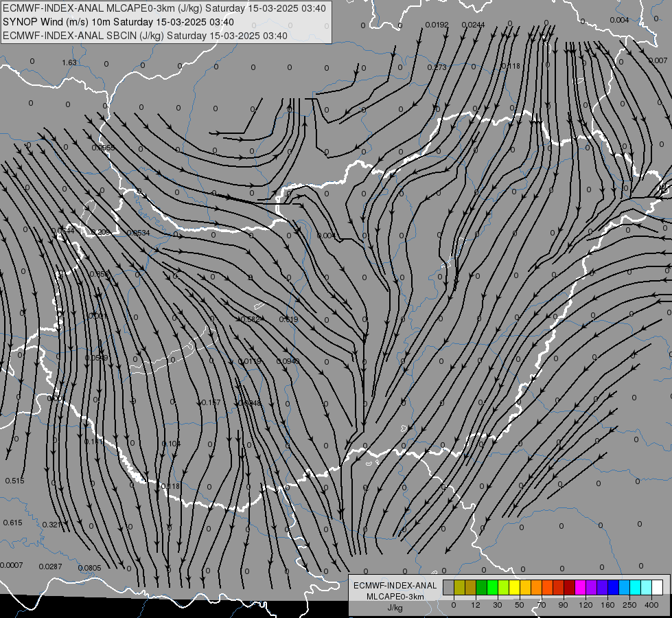Select the white swatch ending the scale
The width and height of the screenshot is (672, 618).
658,588
